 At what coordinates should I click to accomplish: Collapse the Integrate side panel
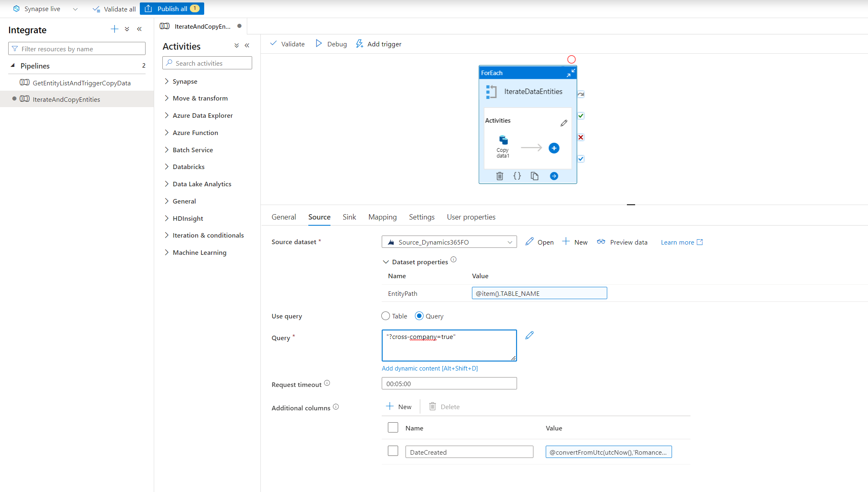tap(139, 29)
